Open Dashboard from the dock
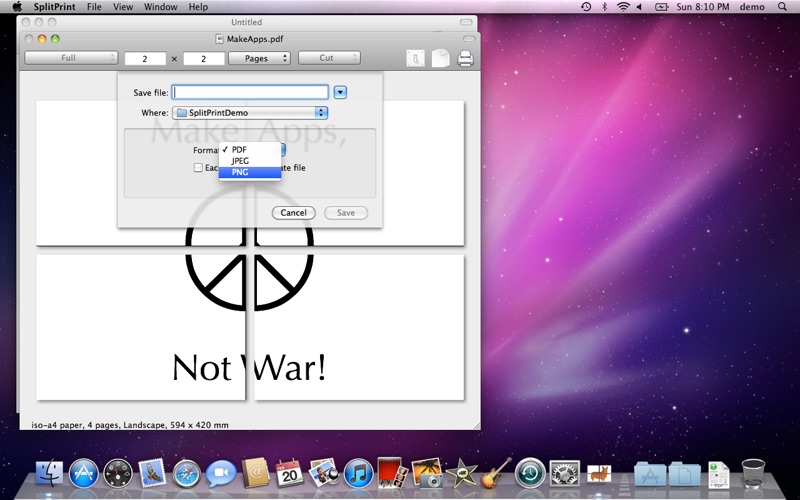This screenshot has height=500, width=800. point(118,473)
